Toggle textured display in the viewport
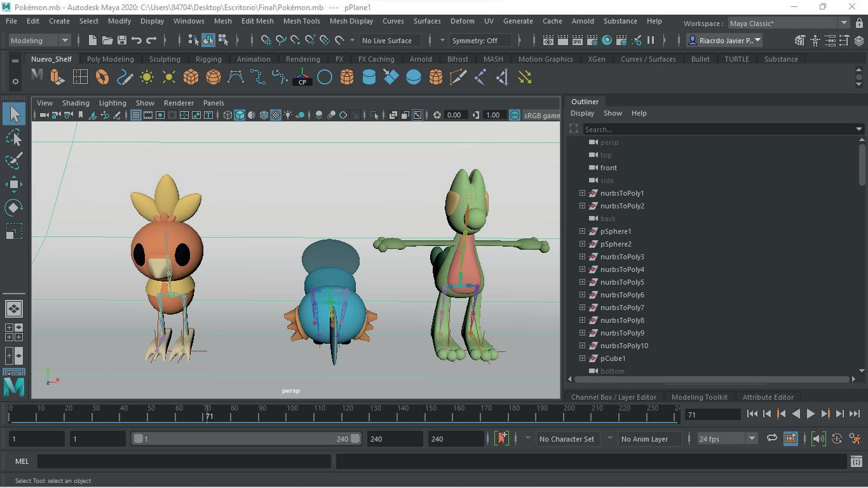Image resolution: width=868 pixels, height=488 pixels. point(276,115)
